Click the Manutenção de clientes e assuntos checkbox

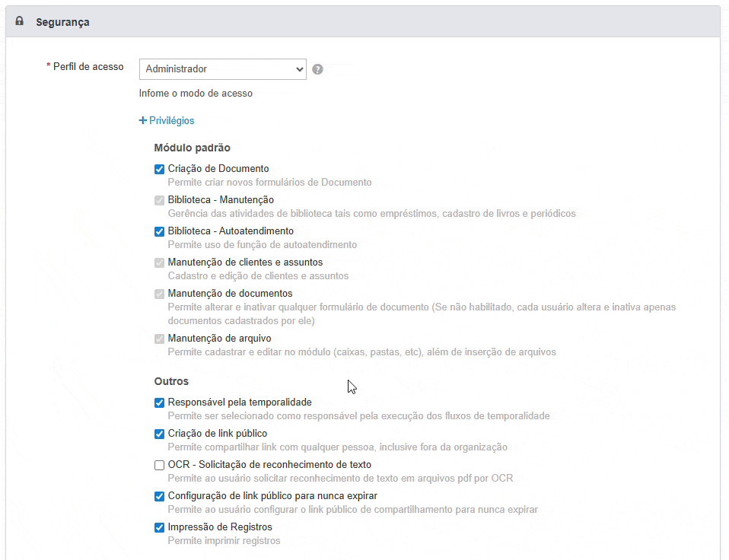click(159, 262)
